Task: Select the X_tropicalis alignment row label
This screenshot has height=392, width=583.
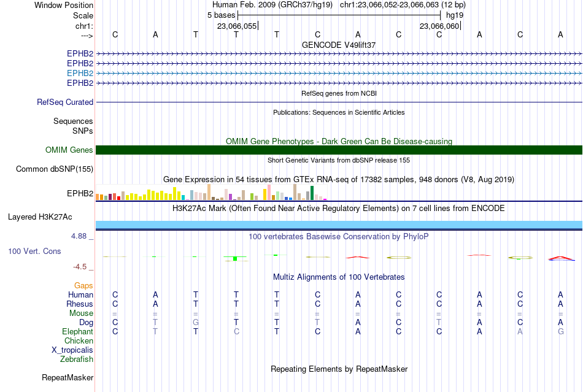Action: click(72, 350)
